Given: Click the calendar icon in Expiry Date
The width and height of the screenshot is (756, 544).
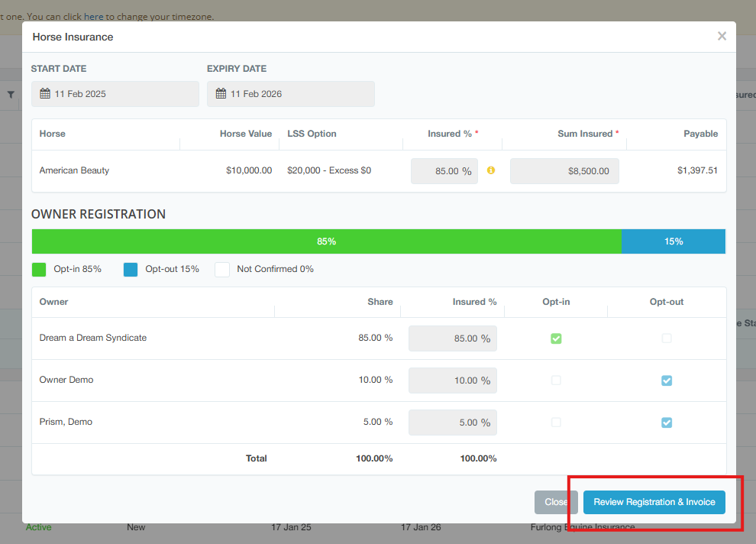Looking at the screenshot, I should tap(221, 94).
